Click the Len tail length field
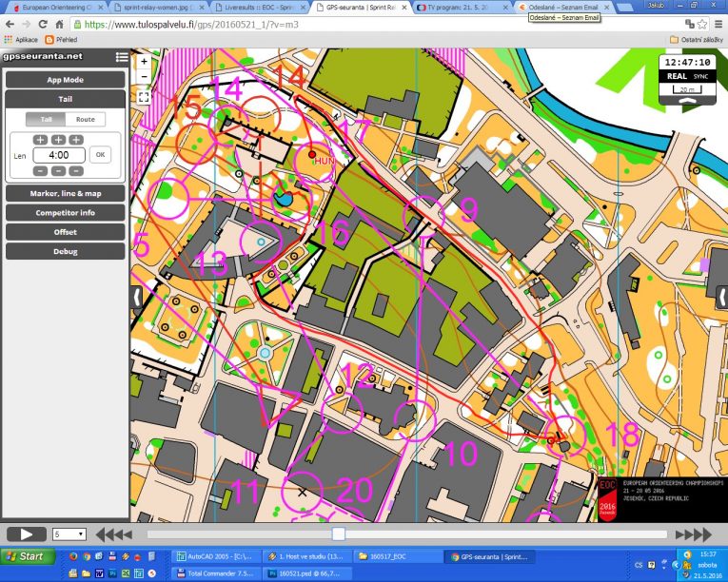 59,155
